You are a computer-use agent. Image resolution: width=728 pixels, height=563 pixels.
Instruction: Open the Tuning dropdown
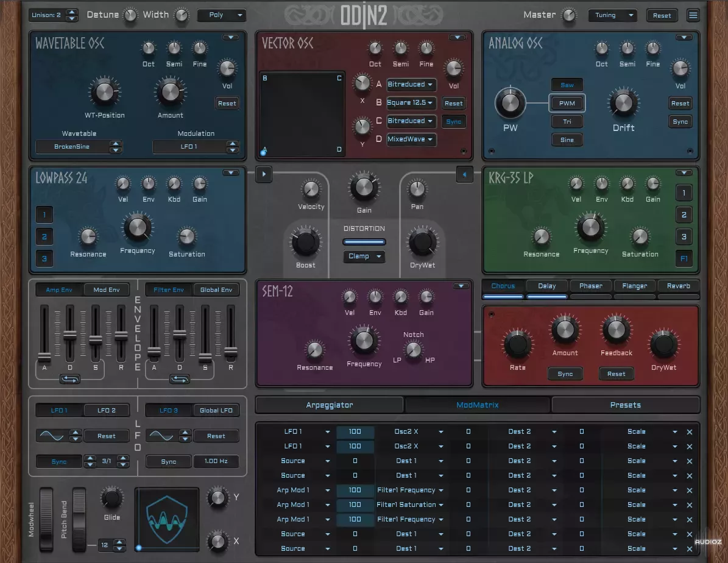point(612,15)
